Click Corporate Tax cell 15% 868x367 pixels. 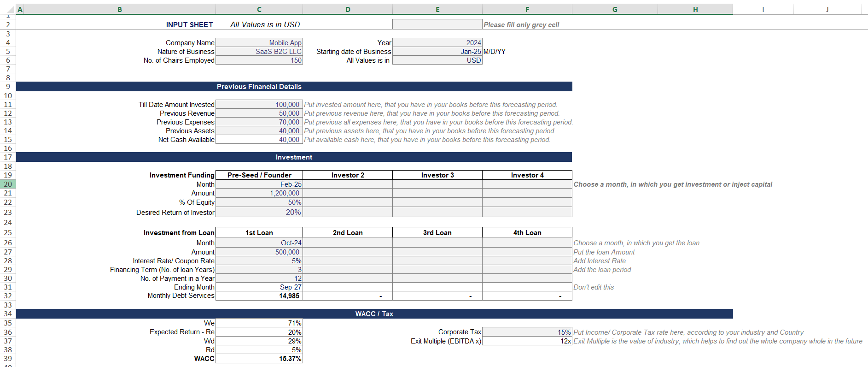527,332
